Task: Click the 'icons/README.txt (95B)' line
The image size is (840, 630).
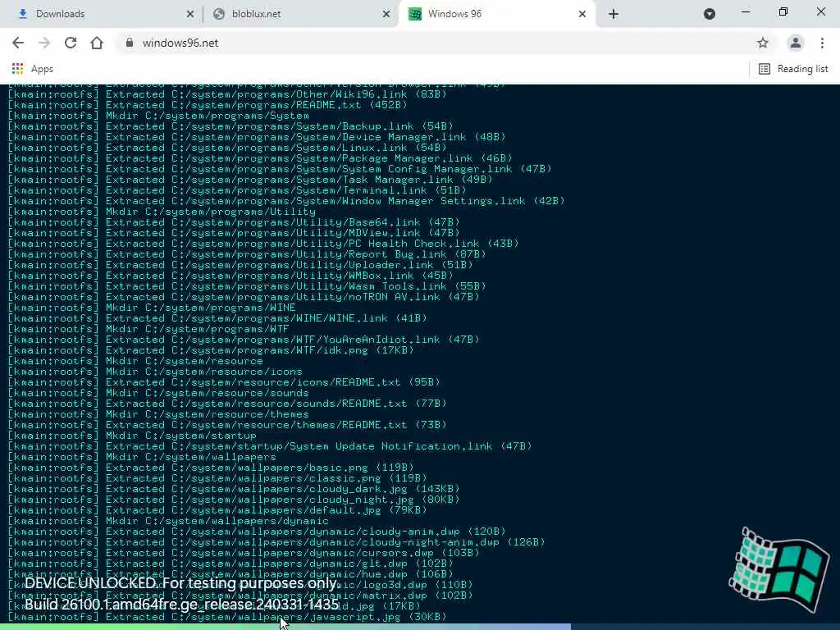Action: pos(224,382)
